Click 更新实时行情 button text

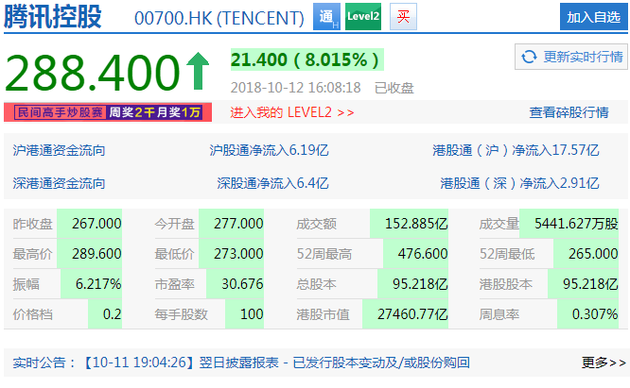583,57
